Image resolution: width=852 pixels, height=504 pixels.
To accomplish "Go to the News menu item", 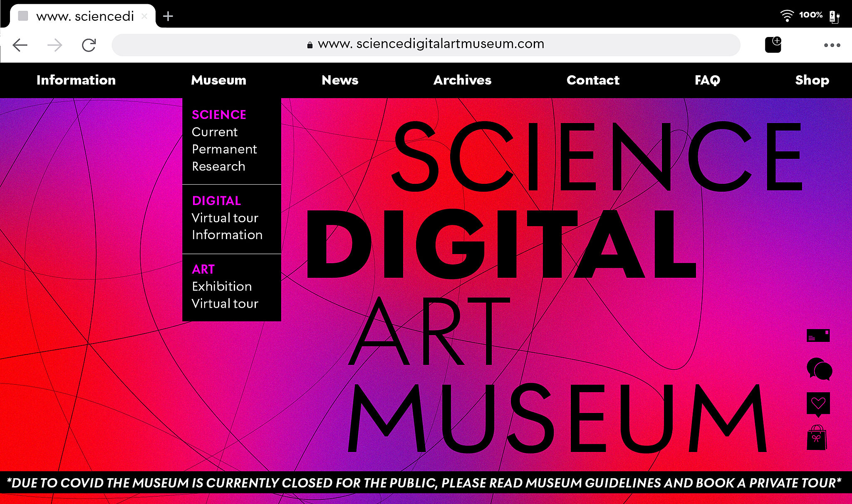I will [x=340, y=80].
